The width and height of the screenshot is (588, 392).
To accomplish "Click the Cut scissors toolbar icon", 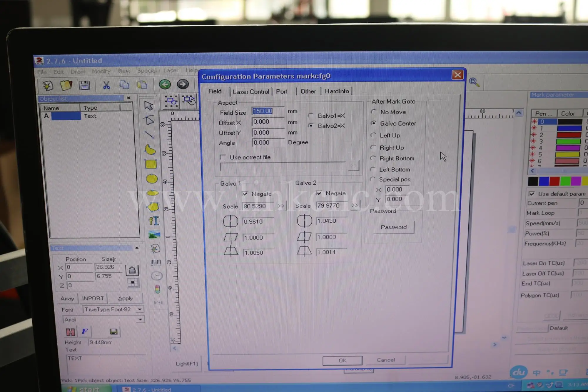I will click(x=106, y=86).
